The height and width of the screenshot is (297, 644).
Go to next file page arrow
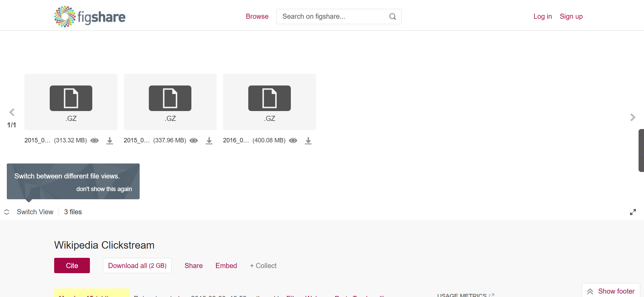[x=633, y=118]
